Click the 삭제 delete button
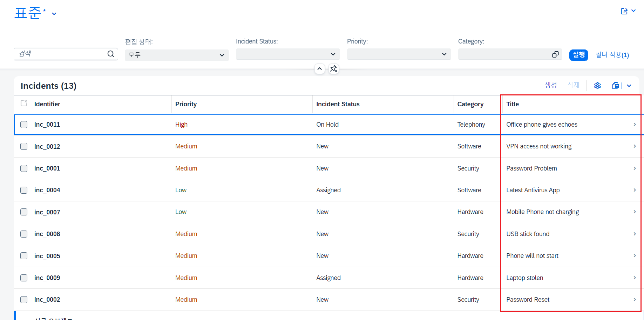 click(574, 85)
